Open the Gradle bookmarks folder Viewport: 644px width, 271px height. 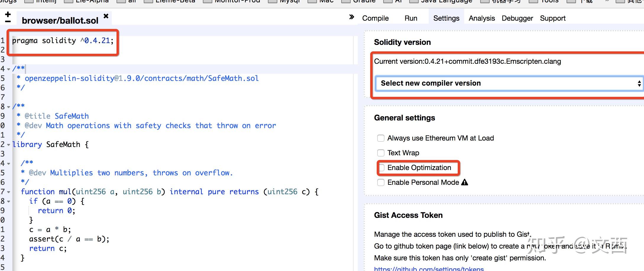click(358, 1)
